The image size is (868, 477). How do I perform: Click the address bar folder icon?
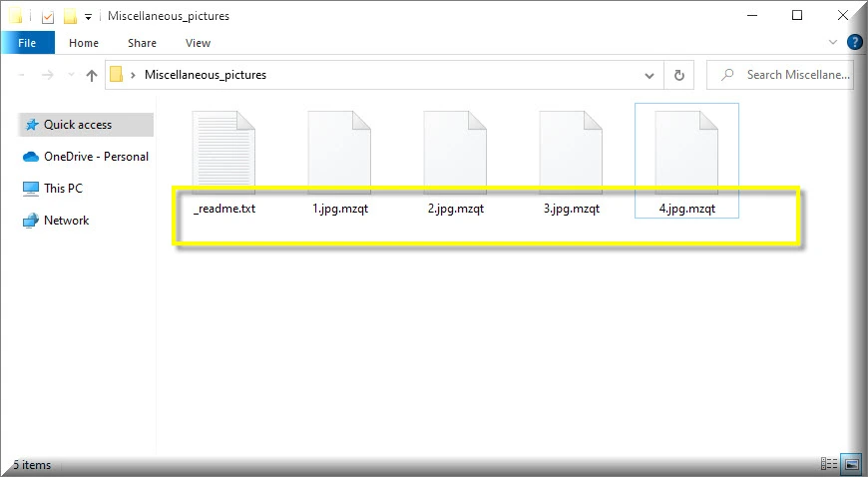pos(117,74)
